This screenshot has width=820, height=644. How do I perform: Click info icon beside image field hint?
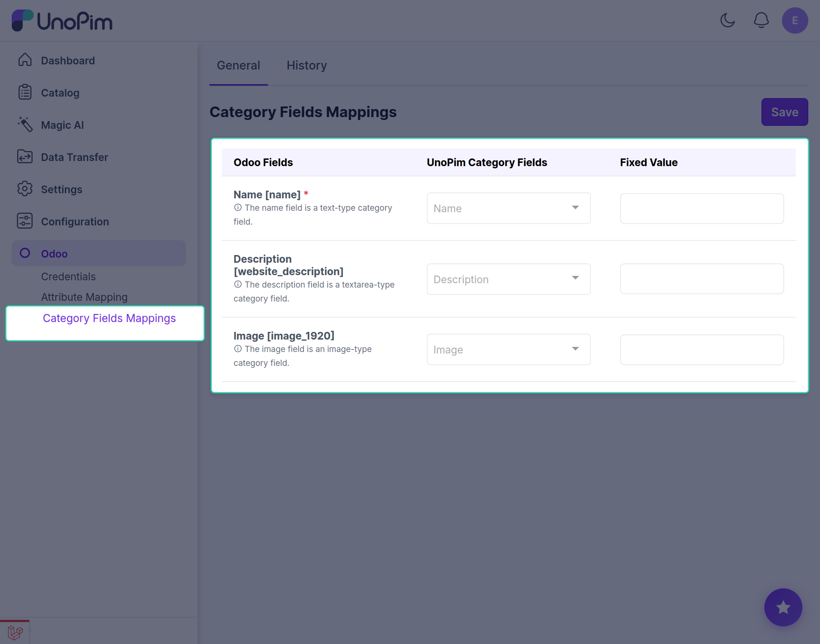point(238,349)
